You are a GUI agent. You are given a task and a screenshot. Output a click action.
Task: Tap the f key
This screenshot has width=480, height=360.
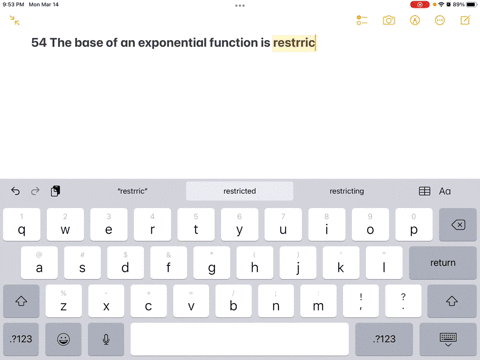[x=168, y=263]
